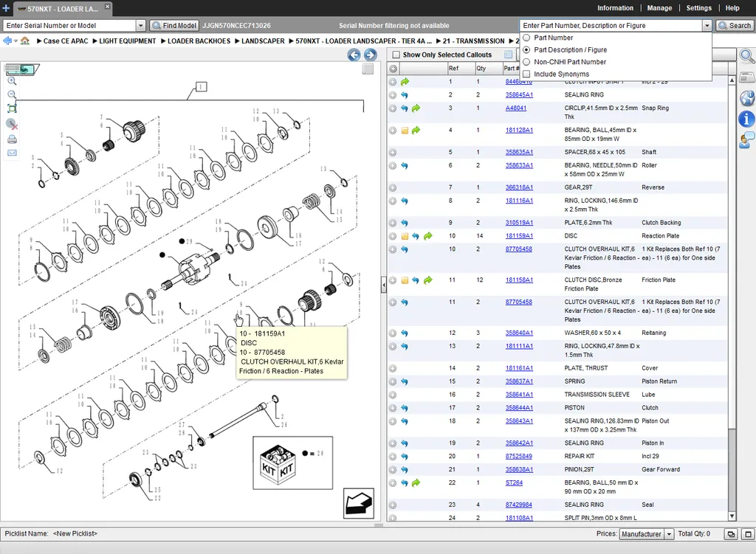
Task: Open part number link 310519A1
Action: pos(519,223)
